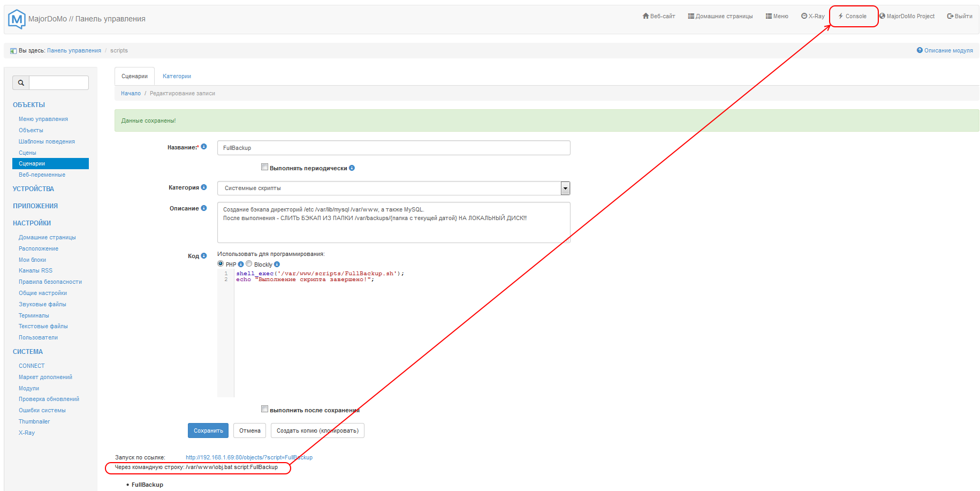Open Console in top navigation
980x491 pixels.
coord(853,16)
